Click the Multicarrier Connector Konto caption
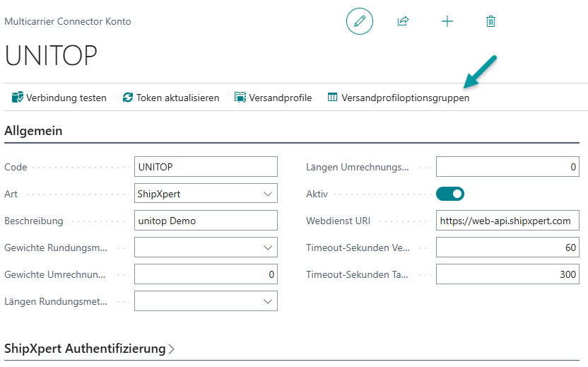 [x=68, y=21]
